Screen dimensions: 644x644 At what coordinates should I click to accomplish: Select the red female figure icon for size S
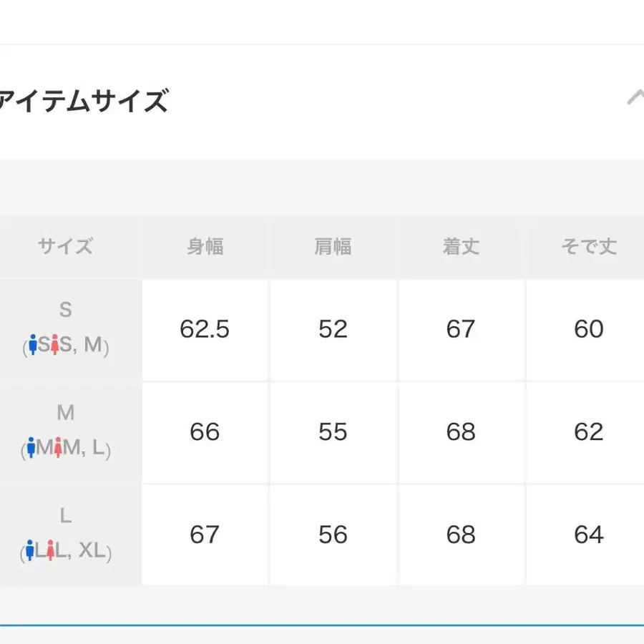click(54, 345)
